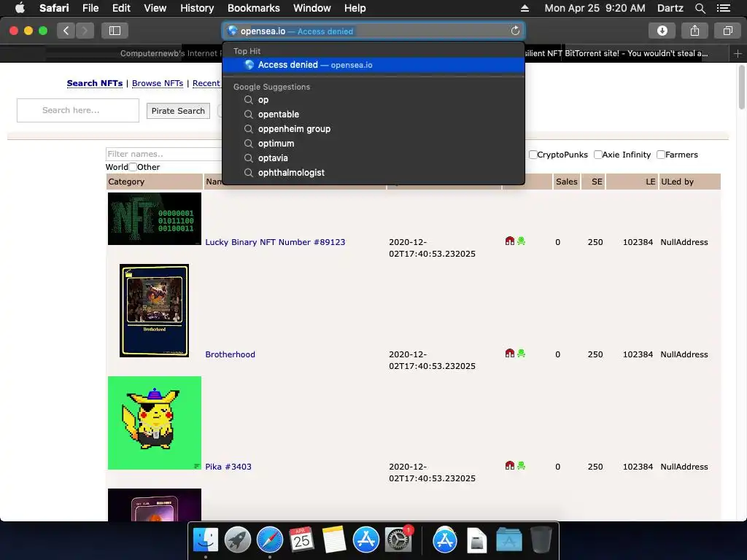
Task: Enable the CryptoPunks filter checkbox
Action: point(533,155)
